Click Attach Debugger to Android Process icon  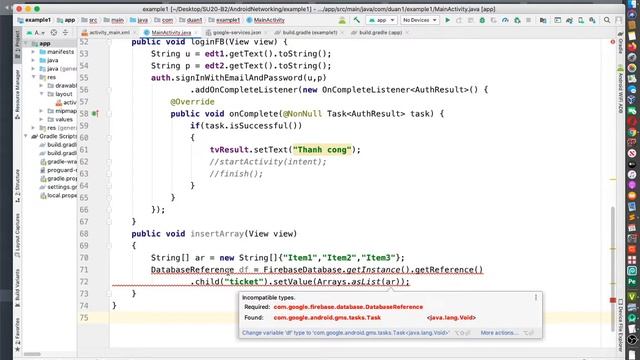(517, 20)
